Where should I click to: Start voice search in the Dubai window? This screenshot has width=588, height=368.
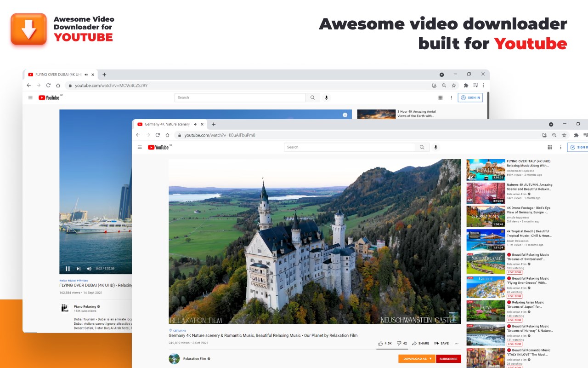coord(327,98)
